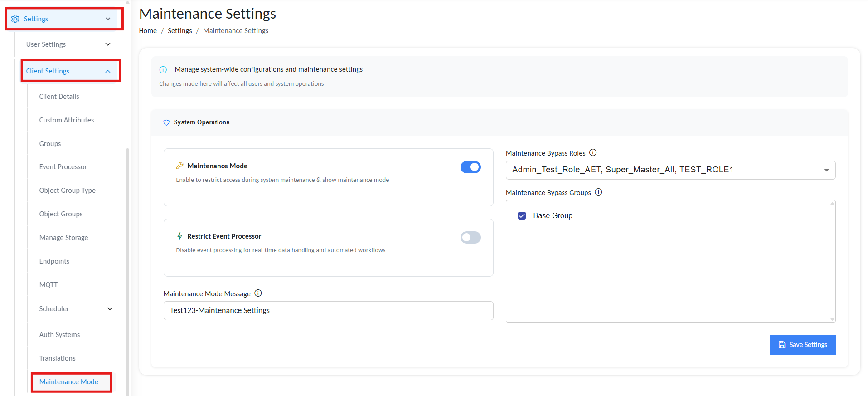Click the Home breadcrumb link
Image resolution: width=868 pixels, height=396 pixels.
[x=148, y=31]
